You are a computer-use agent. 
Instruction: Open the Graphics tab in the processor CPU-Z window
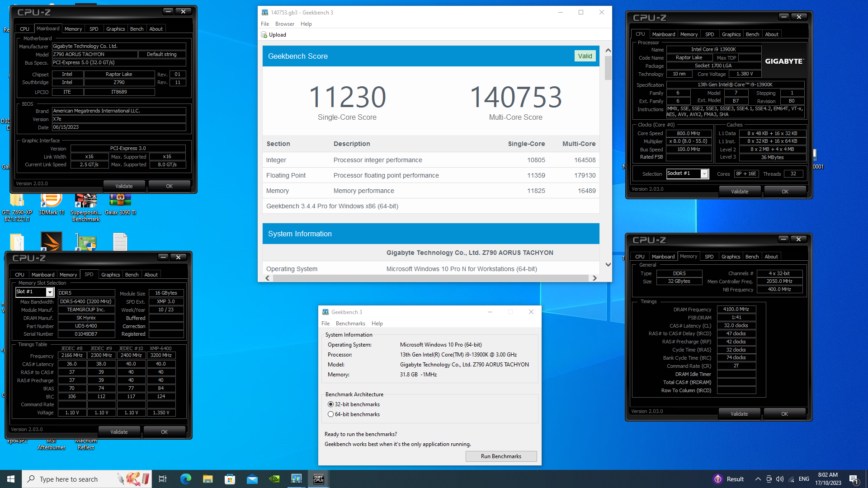[731, 34]
